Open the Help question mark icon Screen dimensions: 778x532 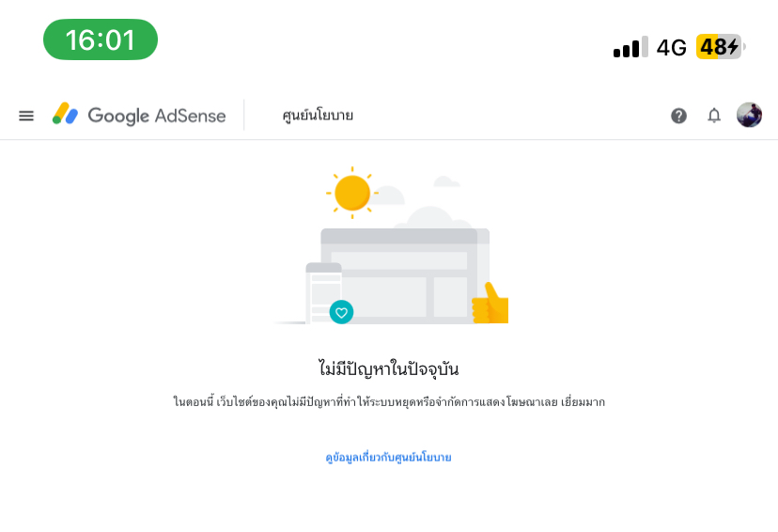pos(678,116)
